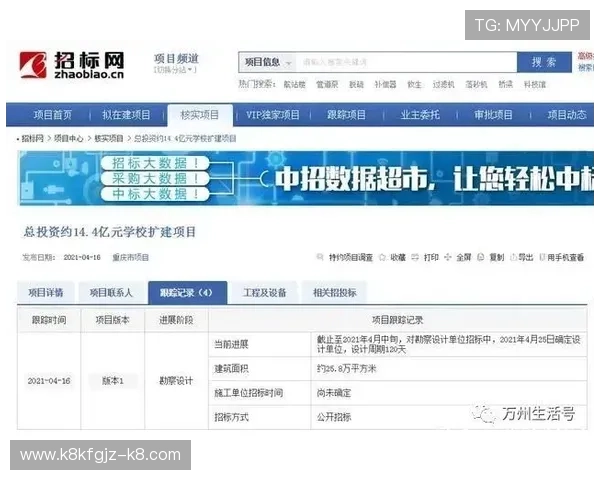Select the 核实项目 nav tab
This screenshot has height=480, width=600.
coord(200,115)
